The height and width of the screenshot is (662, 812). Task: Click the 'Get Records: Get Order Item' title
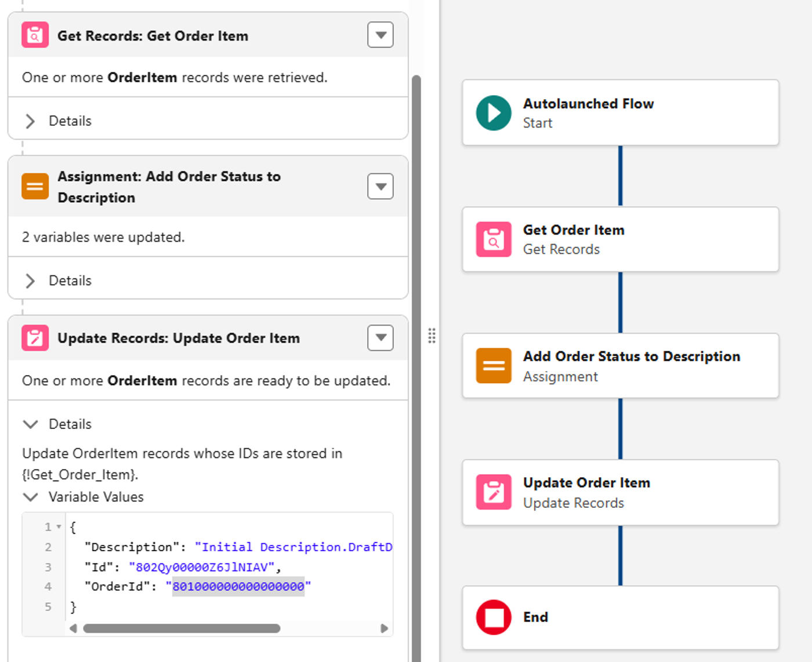(153, 36)
